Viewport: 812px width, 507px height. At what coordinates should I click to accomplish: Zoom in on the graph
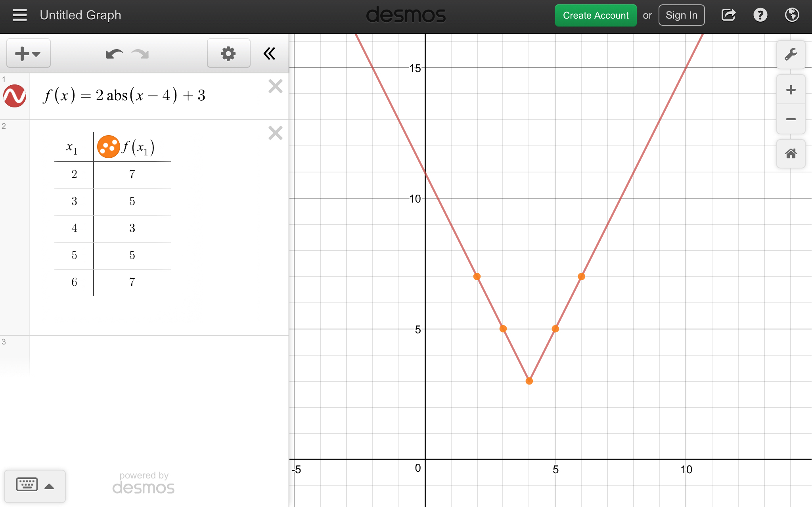coord(791,90)
